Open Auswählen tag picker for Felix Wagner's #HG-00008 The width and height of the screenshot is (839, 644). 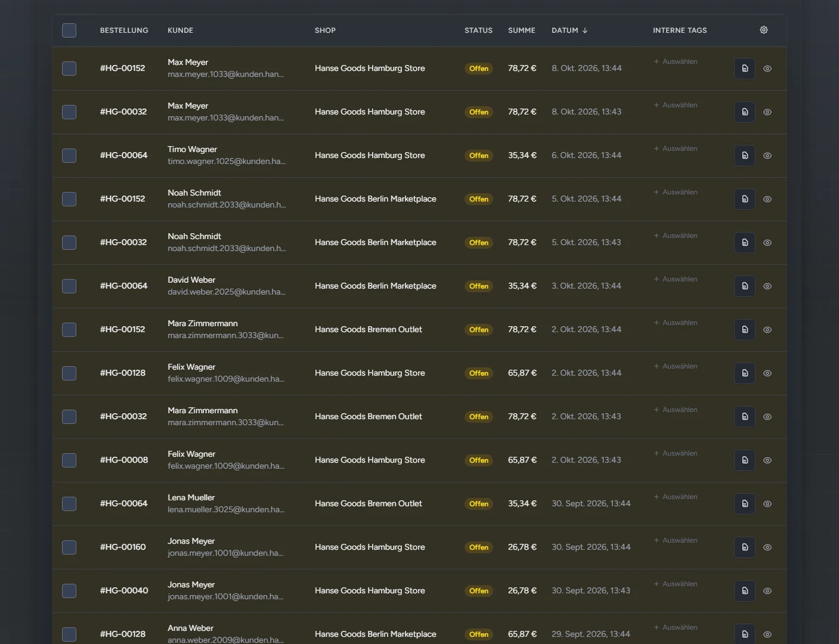[x=676, y=453]
